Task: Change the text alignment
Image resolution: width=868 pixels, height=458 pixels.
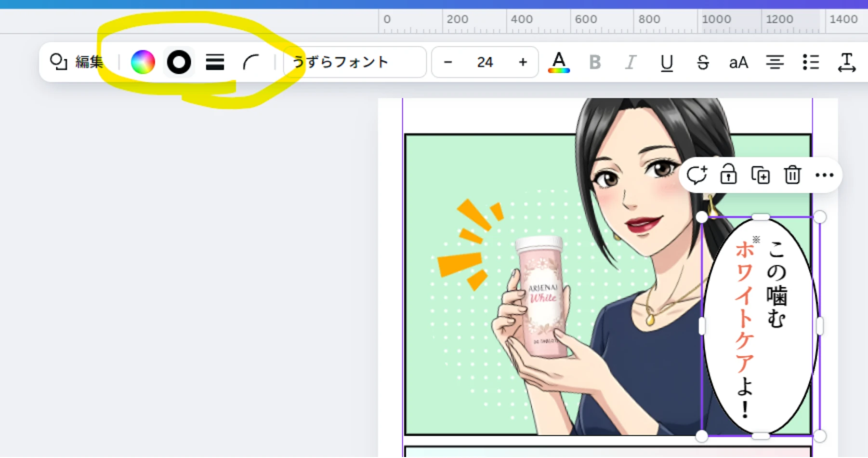Action: (x=775, y=62)
